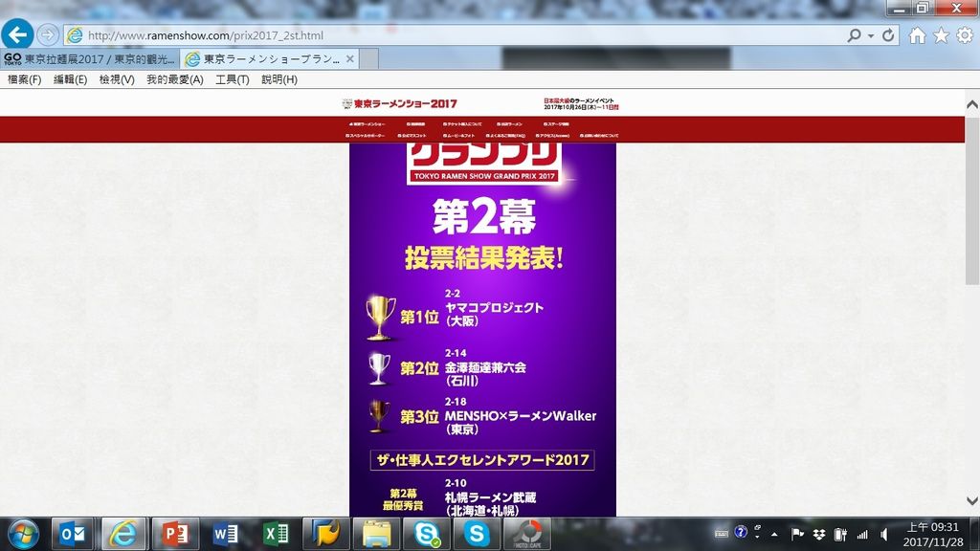This screenshot has width=980, height=551.
Task: Expand hidden system tray icons arrow
Action: tap(774, 534)
